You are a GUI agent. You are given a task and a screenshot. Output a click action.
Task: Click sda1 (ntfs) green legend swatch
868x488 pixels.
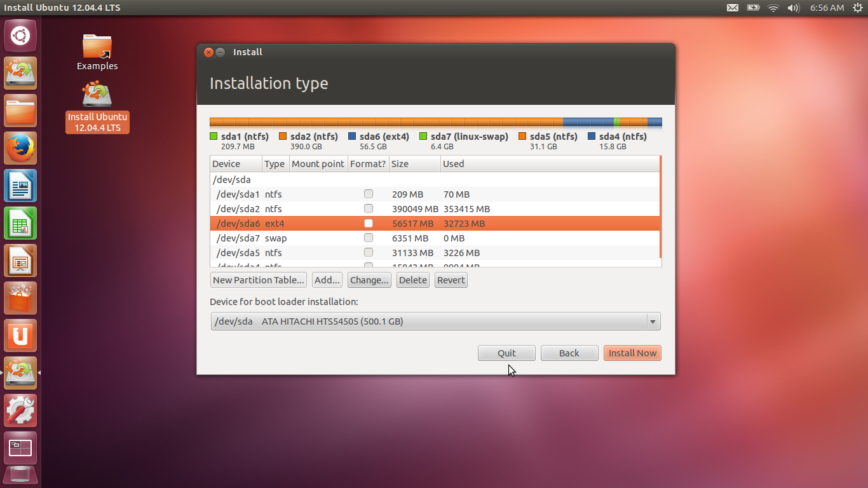pyautogui.click(x=214, y=136)
